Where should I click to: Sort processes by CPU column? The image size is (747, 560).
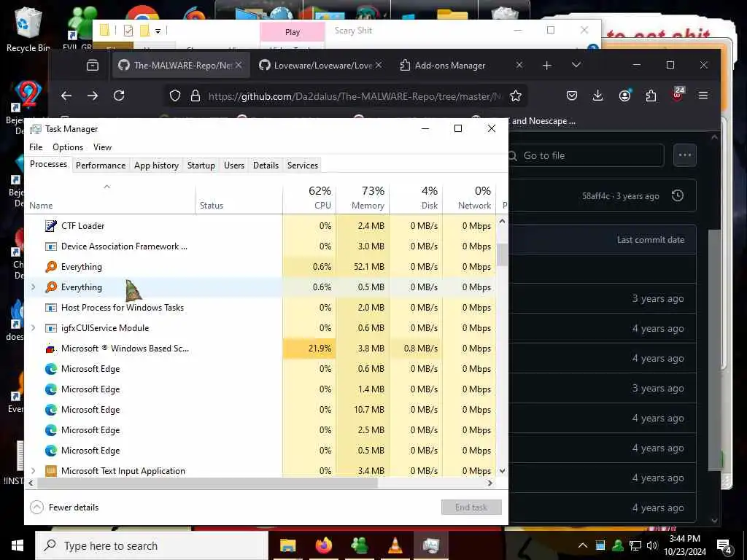(309, 198)
